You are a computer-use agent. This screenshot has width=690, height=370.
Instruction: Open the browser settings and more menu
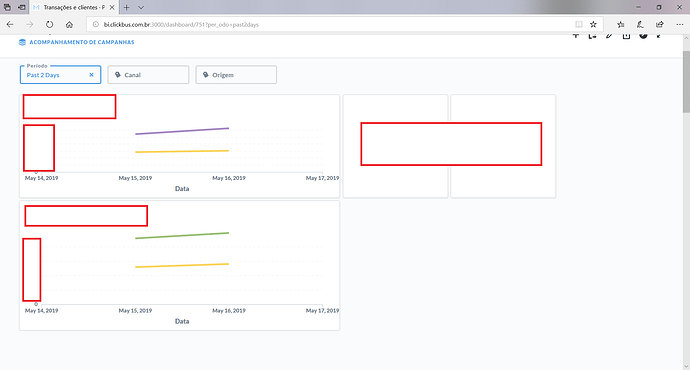(x=679, y=25)
